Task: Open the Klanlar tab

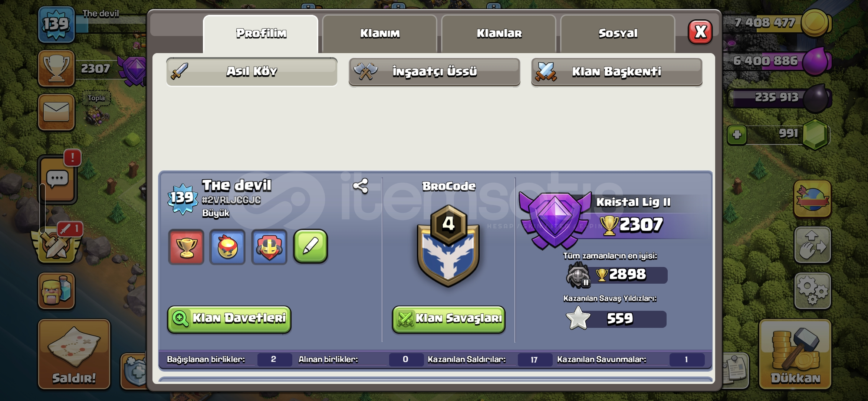Action: click(x=499, y=33)
